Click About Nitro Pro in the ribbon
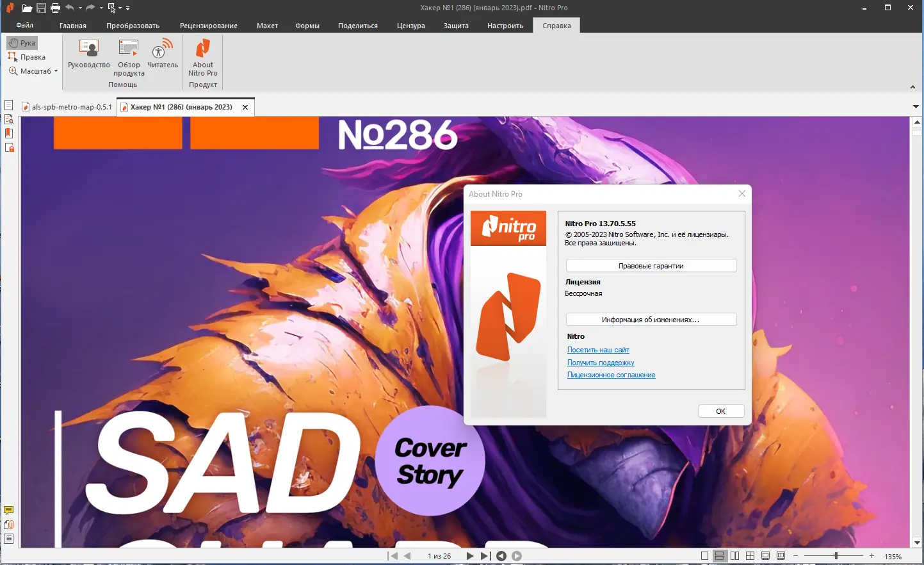The height and width of the screenshot is (565, 924). [x=203, y=58]
